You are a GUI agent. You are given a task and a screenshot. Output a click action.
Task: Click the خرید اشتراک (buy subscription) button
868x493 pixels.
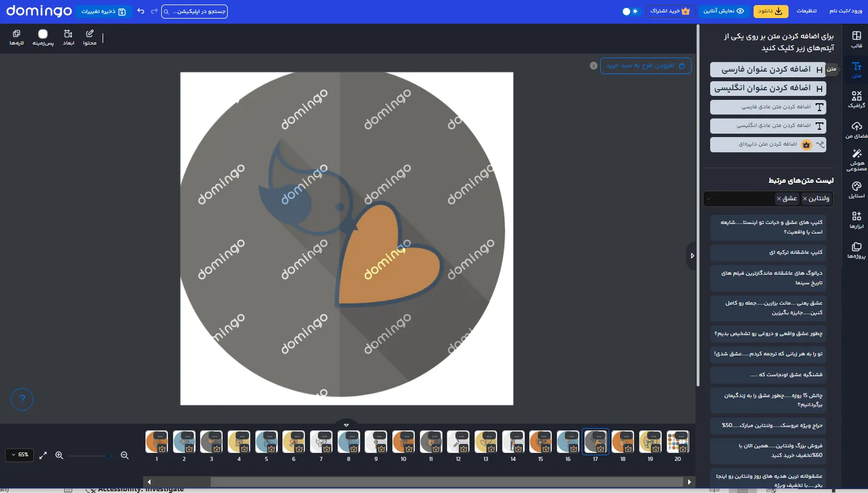coord(670,11)
